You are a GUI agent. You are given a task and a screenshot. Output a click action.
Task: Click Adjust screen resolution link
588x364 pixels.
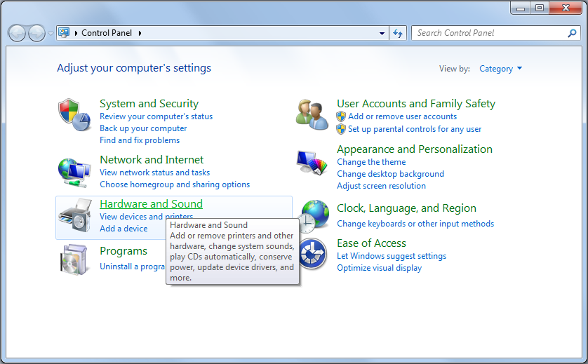point(381,186)
